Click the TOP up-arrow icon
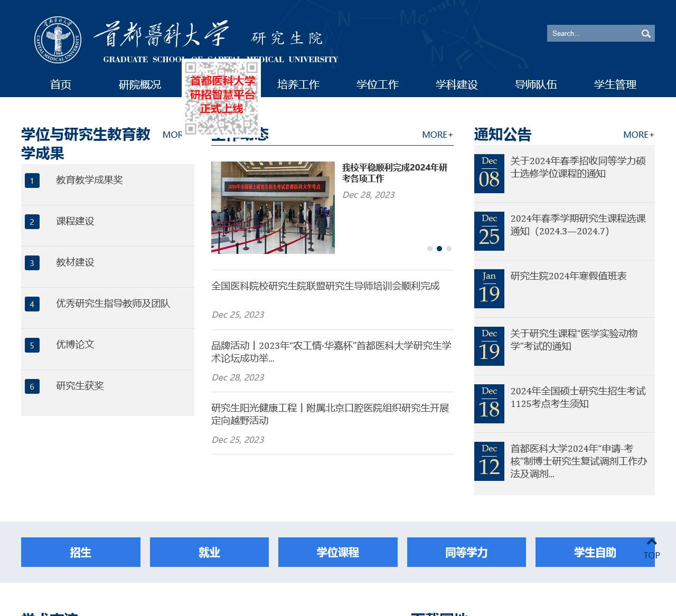 [652, 542]
